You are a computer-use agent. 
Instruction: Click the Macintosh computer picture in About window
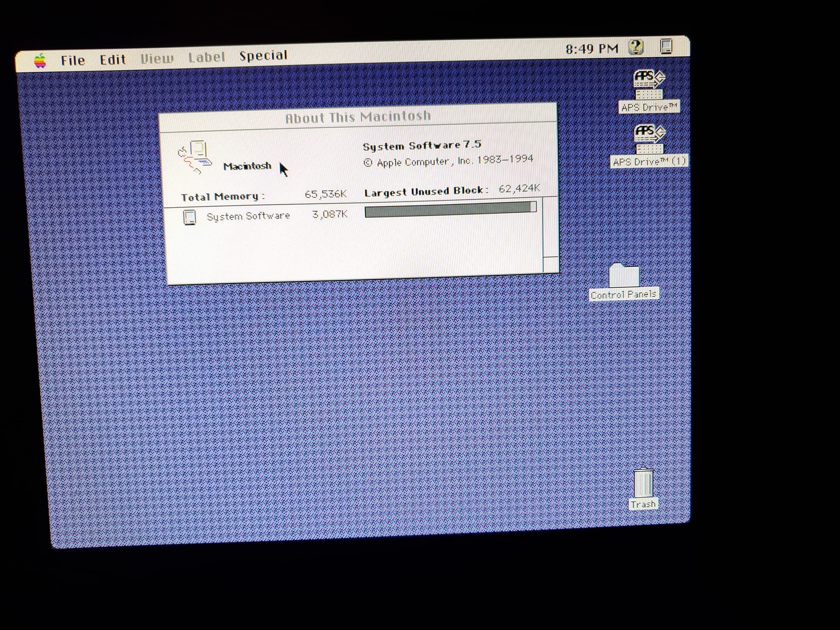pos(195,157)
